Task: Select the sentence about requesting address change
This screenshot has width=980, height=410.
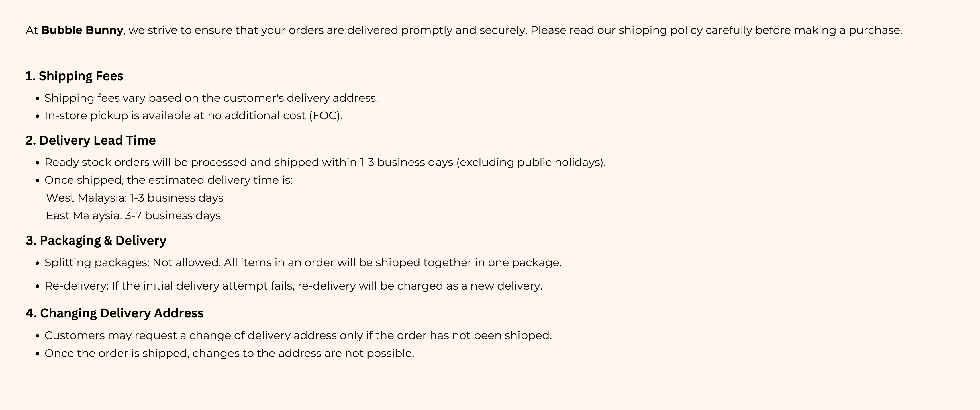Action: (x=298, y=335)
